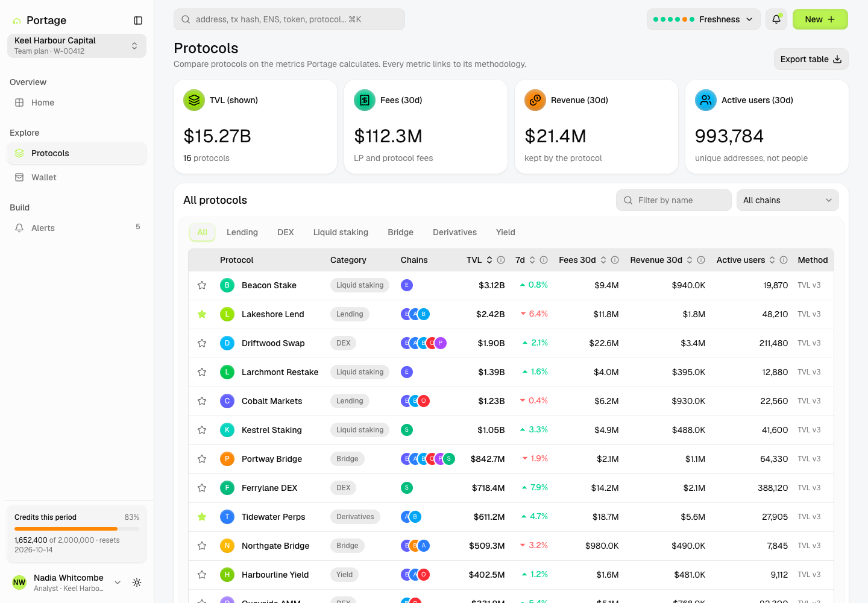Open Alerts in the sidebar
The image size is (868, 603).
point(77,228)
